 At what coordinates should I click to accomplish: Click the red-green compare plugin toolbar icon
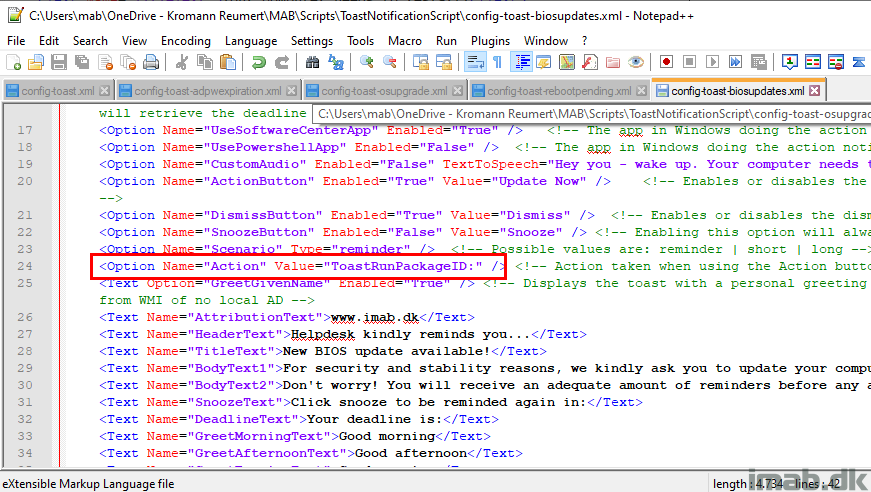(813, 62)
